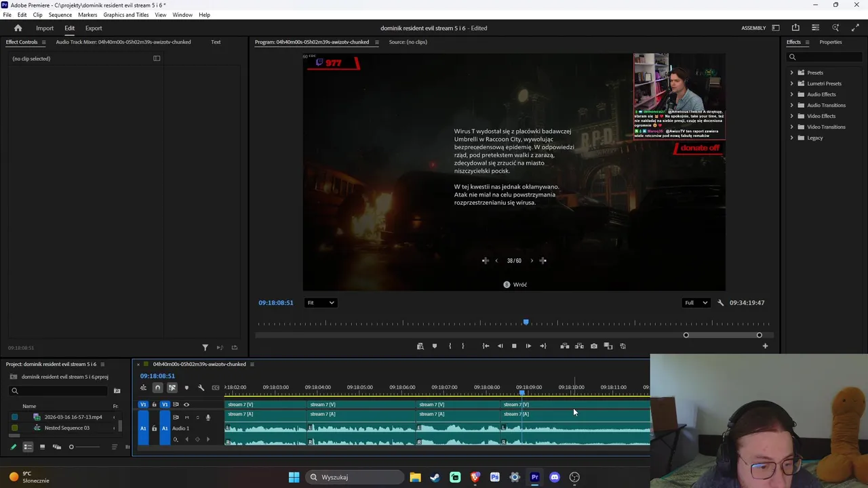868x488 pixels.
Task: Switch Project panel to List View
Action: tap(28, 447)
